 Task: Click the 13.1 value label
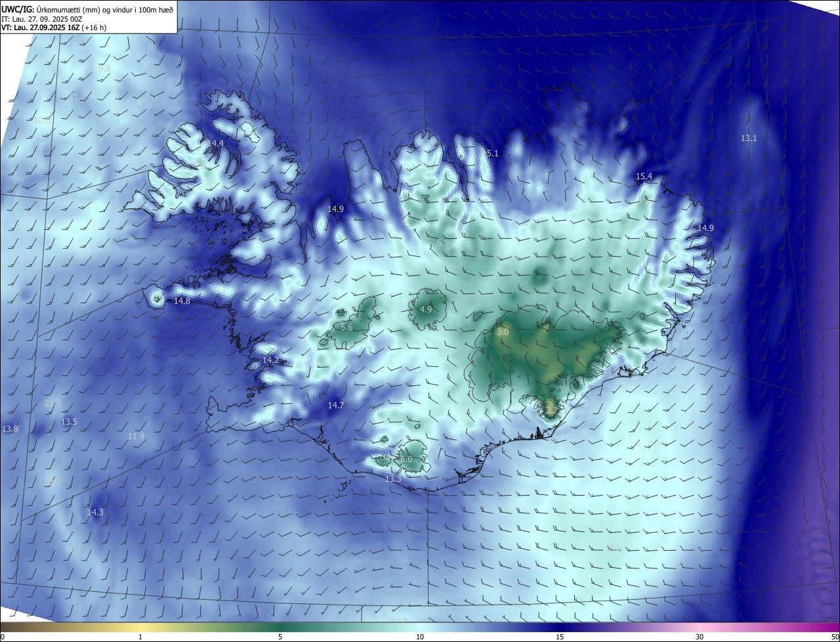coord(749,138)
